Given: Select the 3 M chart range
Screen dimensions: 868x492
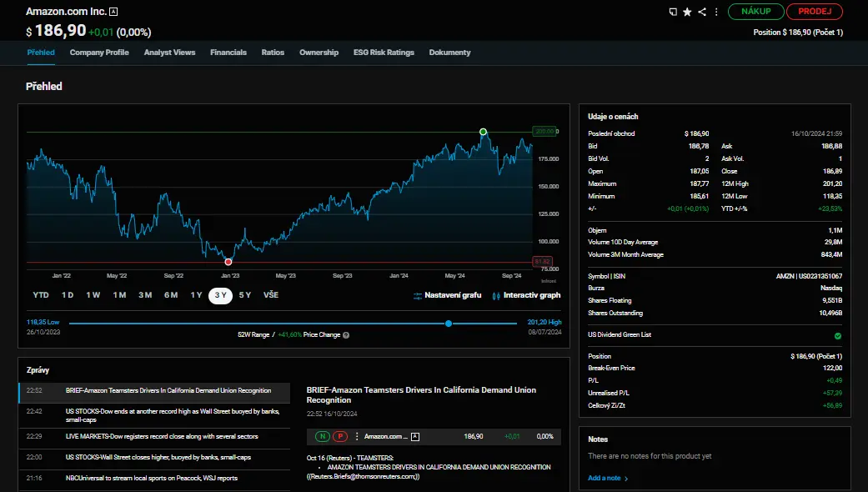Looking at the screenshot, I should click(x=145, y=295).
